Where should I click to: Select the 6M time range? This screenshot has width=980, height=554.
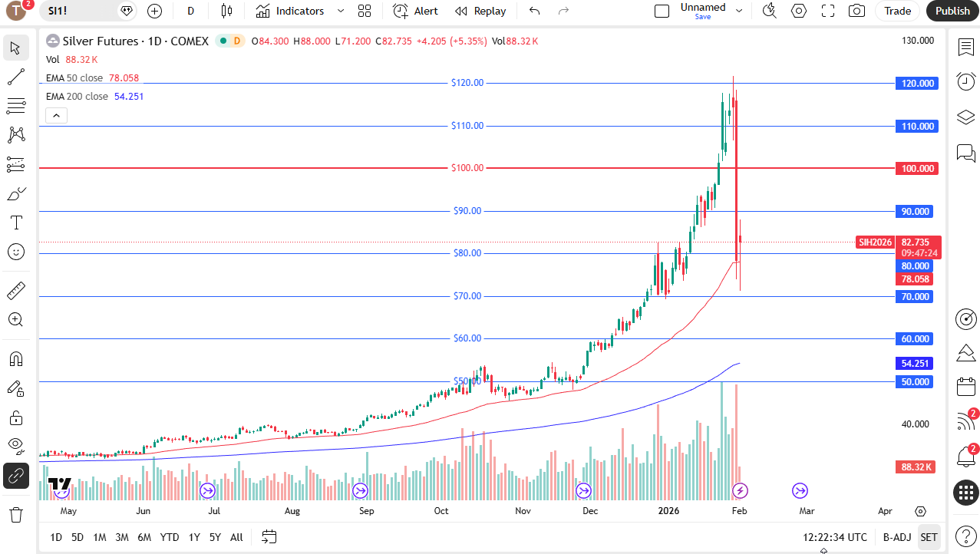(x=144, y=537)
